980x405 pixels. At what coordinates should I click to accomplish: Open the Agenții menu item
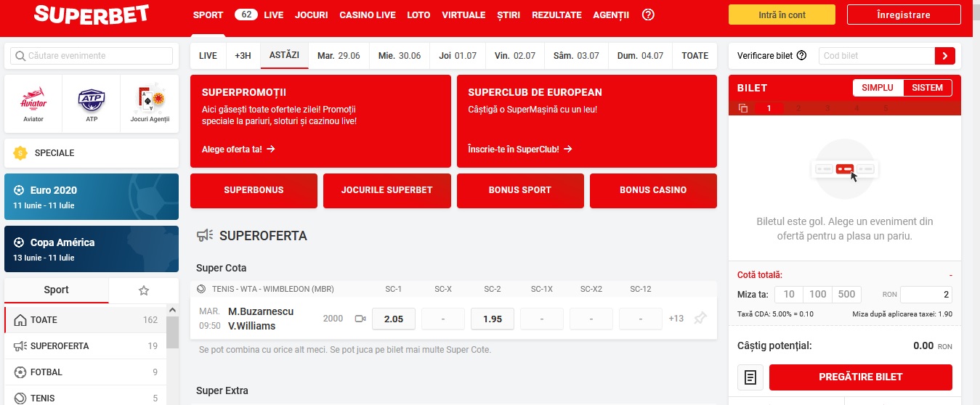pos(611,15)
